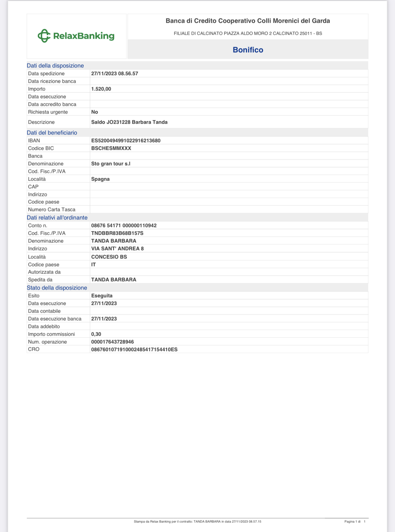
Task: Select the BIC code BSCHESMMXXX
Action: click(111, 148)
